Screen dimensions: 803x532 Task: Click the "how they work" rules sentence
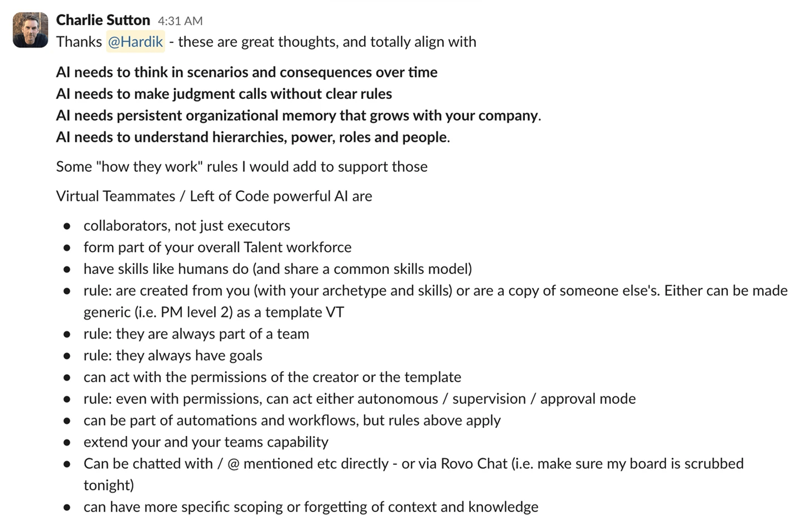241,167
